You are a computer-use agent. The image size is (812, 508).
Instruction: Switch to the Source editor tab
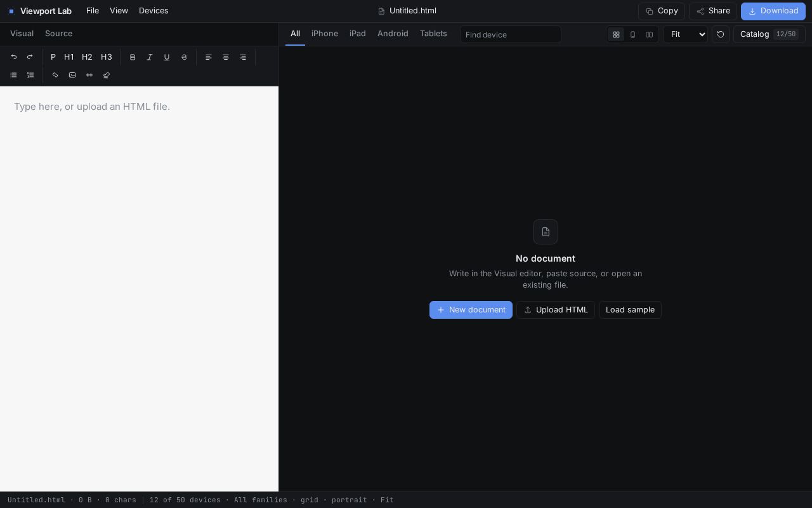pos(58,34)
